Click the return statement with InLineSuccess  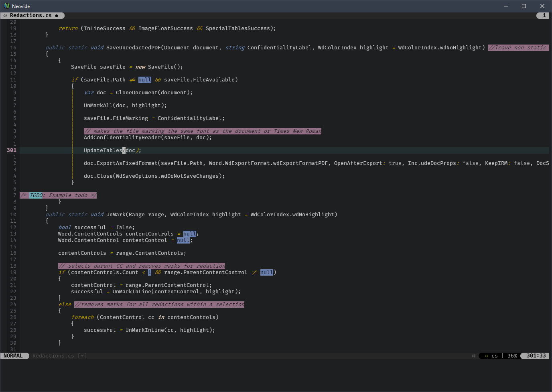167,28
